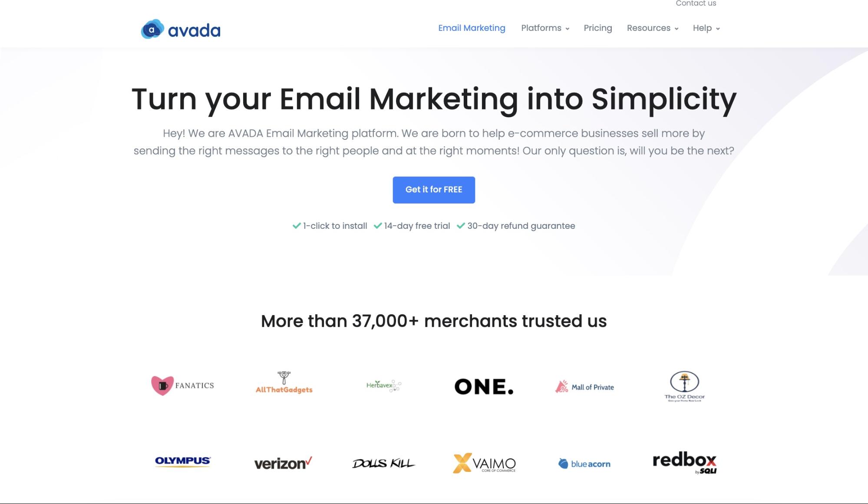This screenshot has width=868, height=504.
Task: Click the Get it for FREE button
Action: point(434,190)
